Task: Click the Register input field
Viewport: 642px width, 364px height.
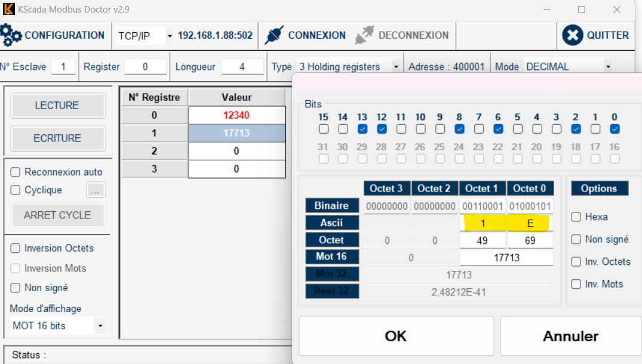Action: (145, 67)
